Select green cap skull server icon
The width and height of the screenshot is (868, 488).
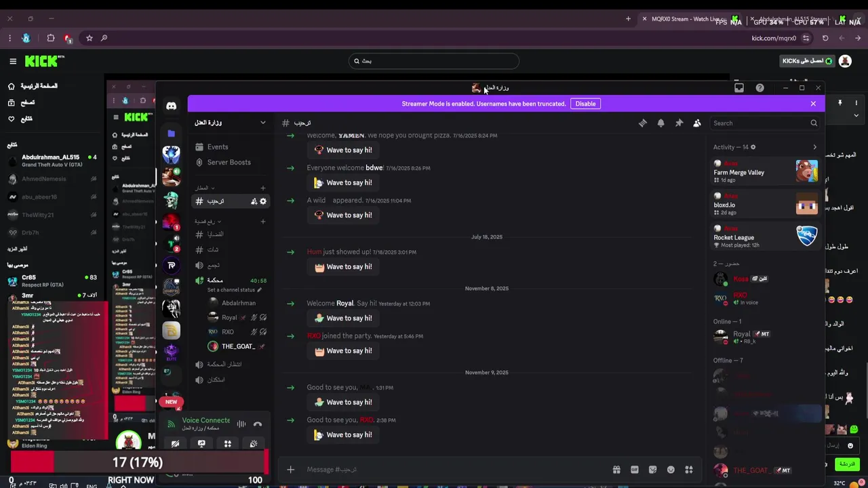(171, 200)
